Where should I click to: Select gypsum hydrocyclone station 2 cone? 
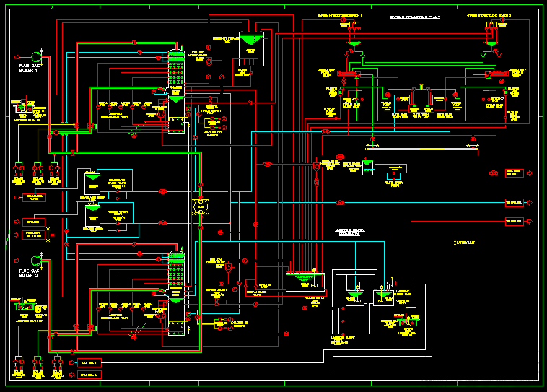(x=491, y=43)
